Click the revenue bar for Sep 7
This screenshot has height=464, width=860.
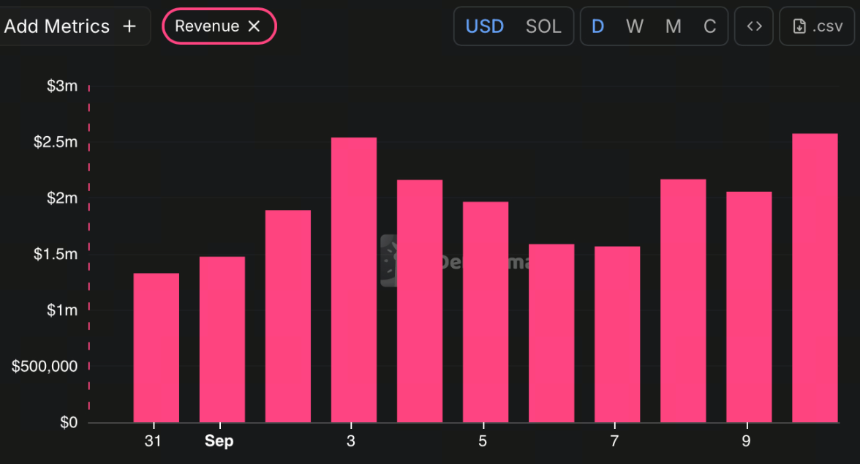point(617,335)
